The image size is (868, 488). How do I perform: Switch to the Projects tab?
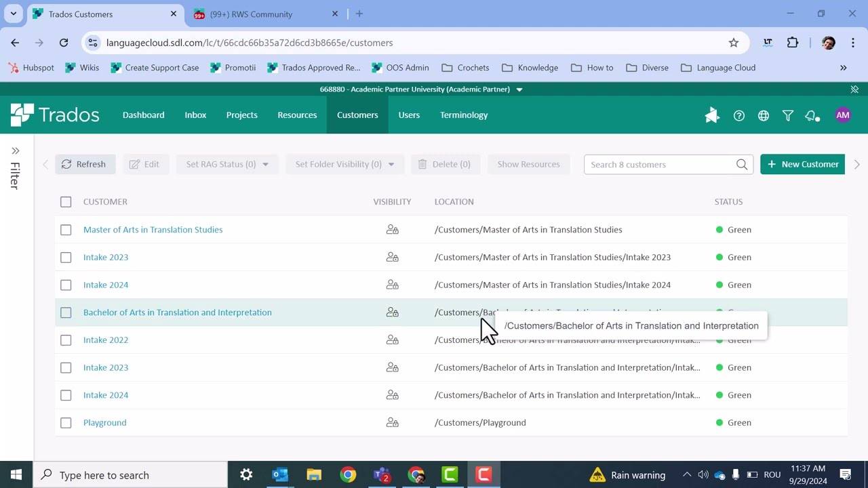coord(242,115)
